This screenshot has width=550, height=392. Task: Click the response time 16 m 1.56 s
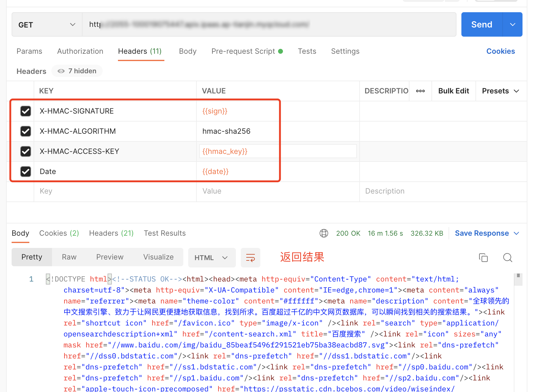point(385,233)
